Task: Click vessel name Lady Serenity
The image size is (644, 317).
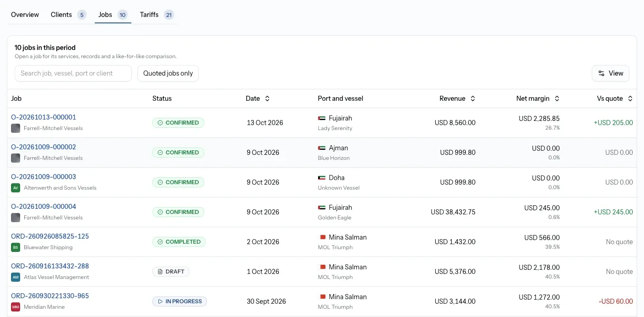Action: (x=335, y=128)
